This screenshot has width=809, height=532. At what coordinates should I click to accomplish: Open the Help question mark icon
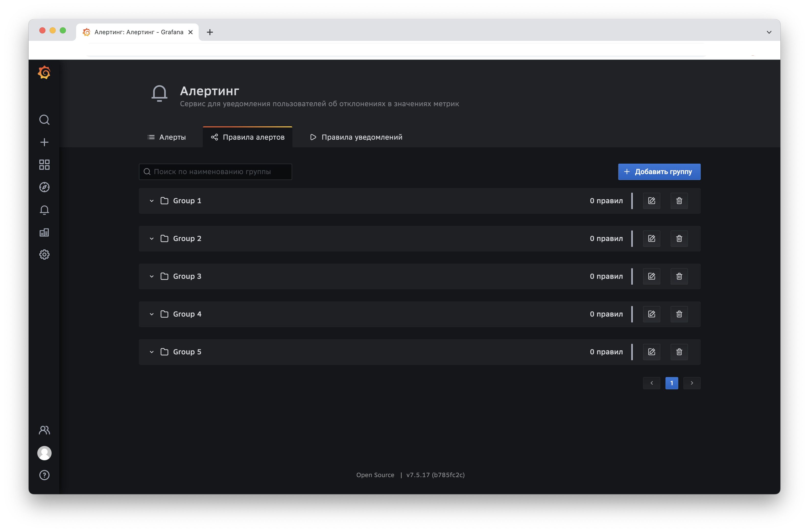point(44,475)
